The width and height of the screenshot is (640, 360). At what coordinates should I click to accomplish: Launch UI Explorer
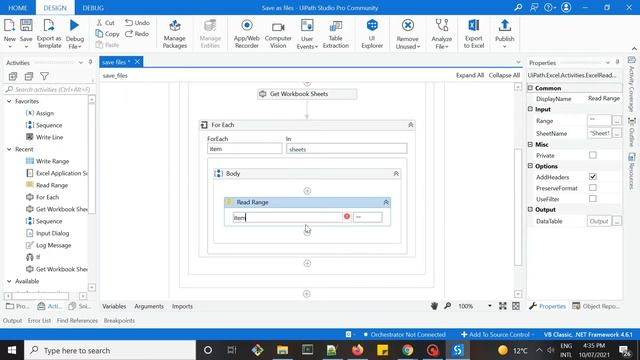click(x=372, y=33)
